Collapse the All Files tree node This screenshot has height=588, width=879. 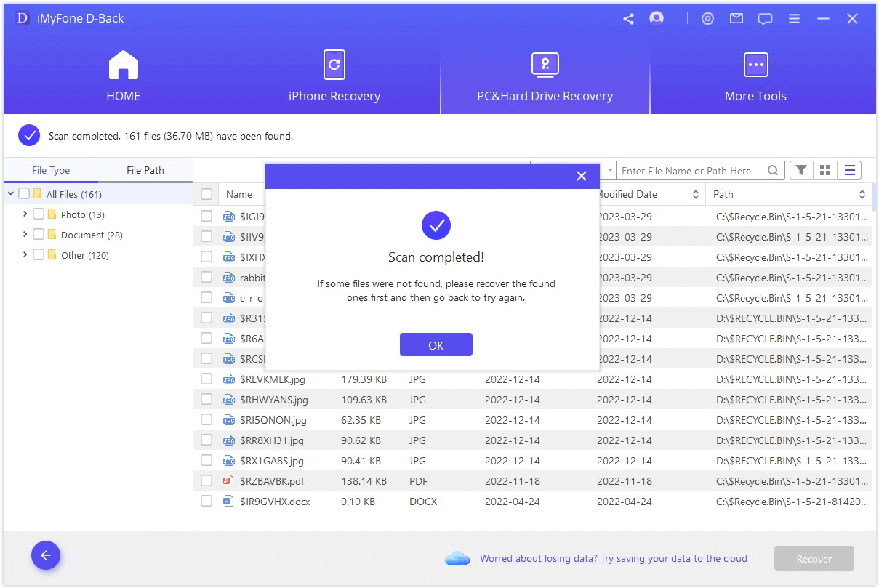(x=11, y=194)
